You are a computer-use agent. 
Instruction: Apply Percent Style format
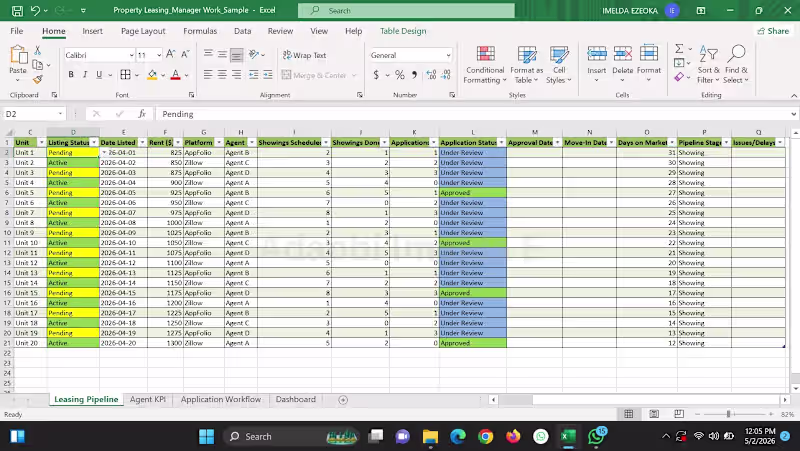click(399, 75)
